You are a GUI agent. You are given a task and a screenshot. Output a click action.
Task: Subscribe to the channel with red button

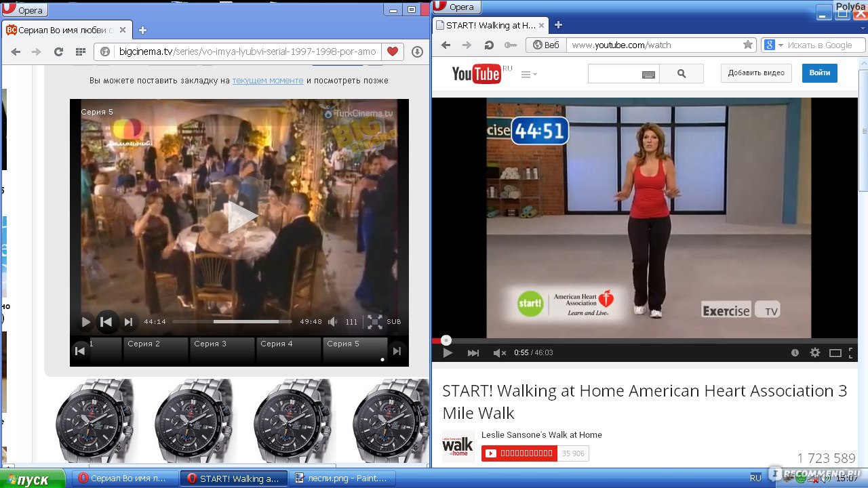click(x=519, y=453)
